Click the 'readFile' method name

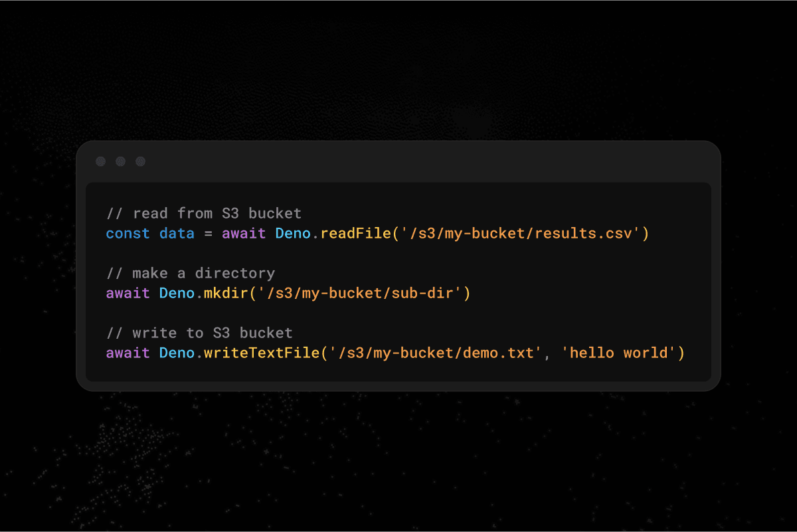point(355,234)
